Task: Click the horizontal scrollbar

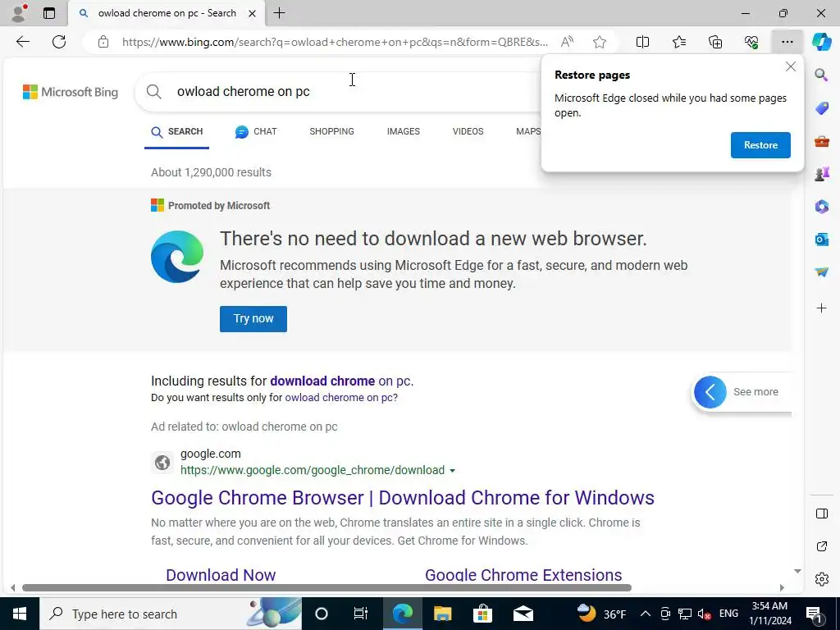Action: [x=326, y=587]
